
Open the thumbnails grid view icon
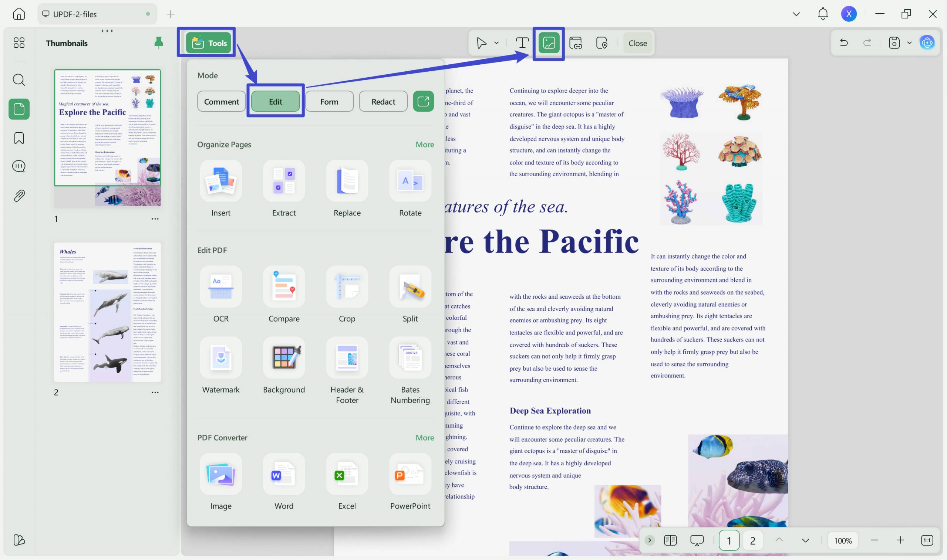point(19,43)
